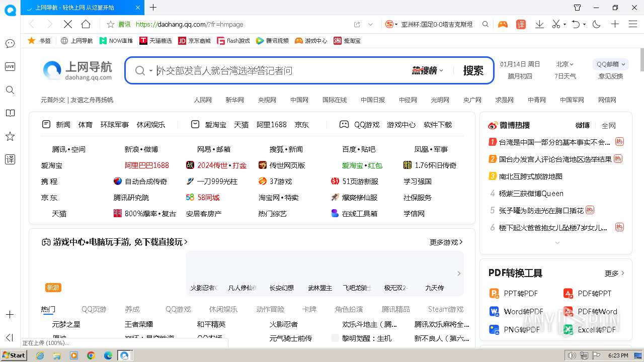The height and width of the screenshot is (362, 644).
Task: Open the skin/theme shirt icon
Action: 578,8
